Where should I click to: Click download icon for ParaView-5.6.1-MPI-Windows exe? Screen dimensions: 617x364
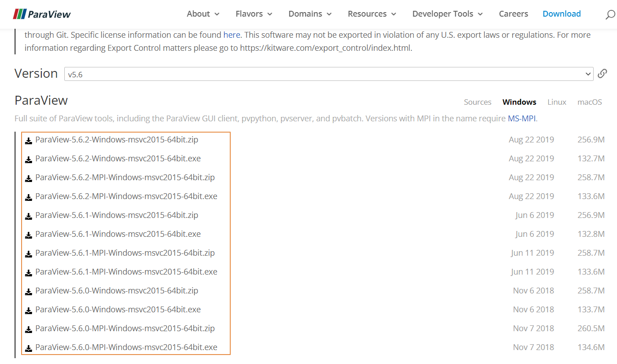(x=28, y=273)
